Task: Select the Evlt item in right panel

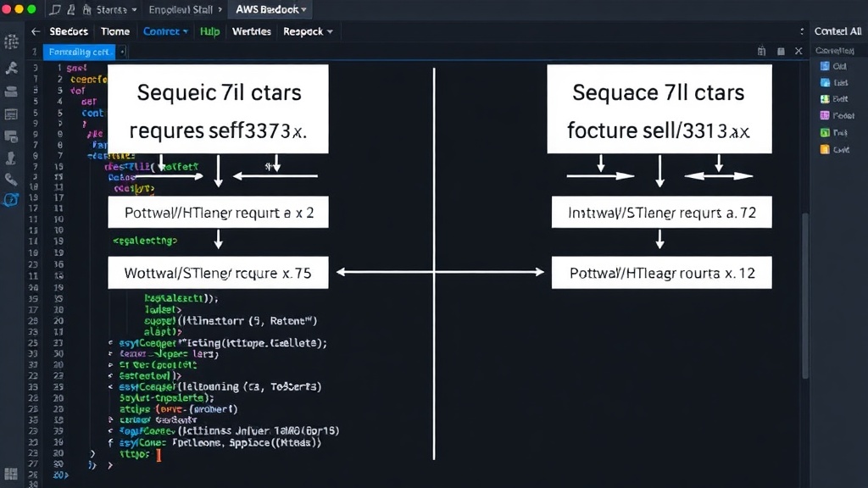Action: [834, 99]
